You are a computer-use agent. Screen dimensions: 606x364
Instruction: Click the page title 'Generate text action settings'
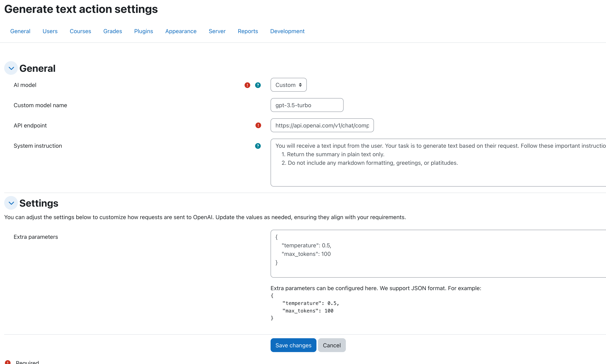coord(81,9)
